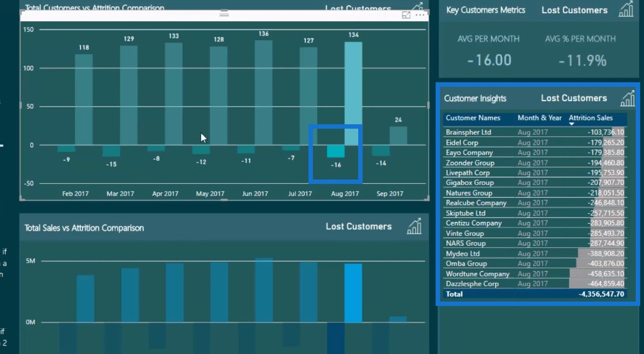Select the Sep 2017 negative bar labeled -14
Viewport: 644px width, 354px height.
[x=381, y=150]
